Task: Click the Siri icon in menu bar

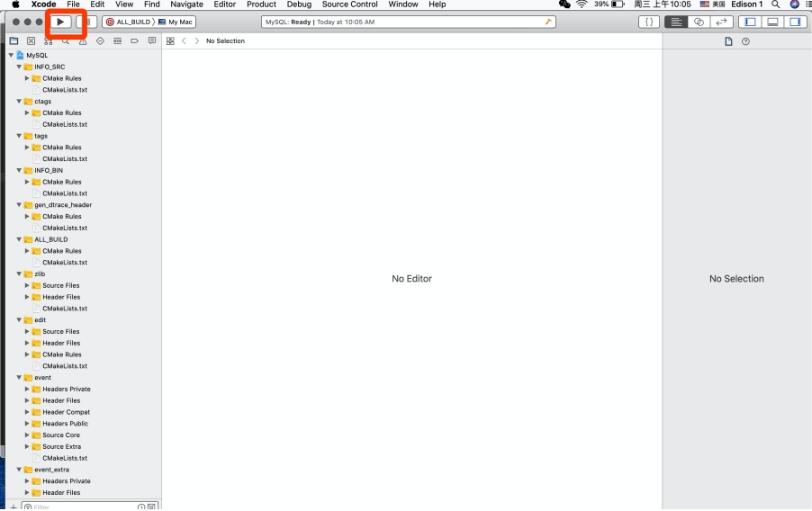Action: click(x=794, y=4)
